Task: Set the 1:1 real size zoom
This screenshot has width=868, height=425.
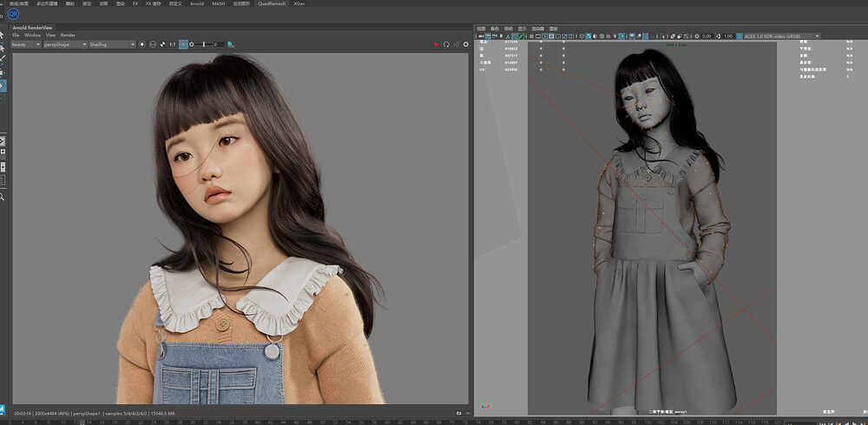Action: [x=173, y=44]
